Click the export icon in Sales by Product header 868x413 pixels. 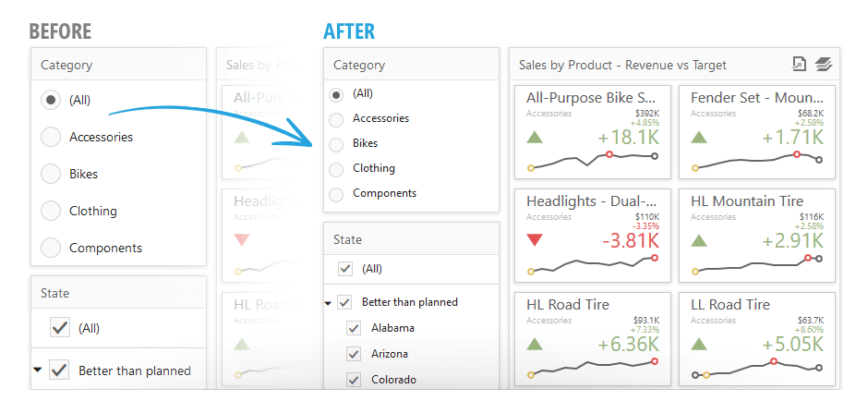[x=800, y=65]
